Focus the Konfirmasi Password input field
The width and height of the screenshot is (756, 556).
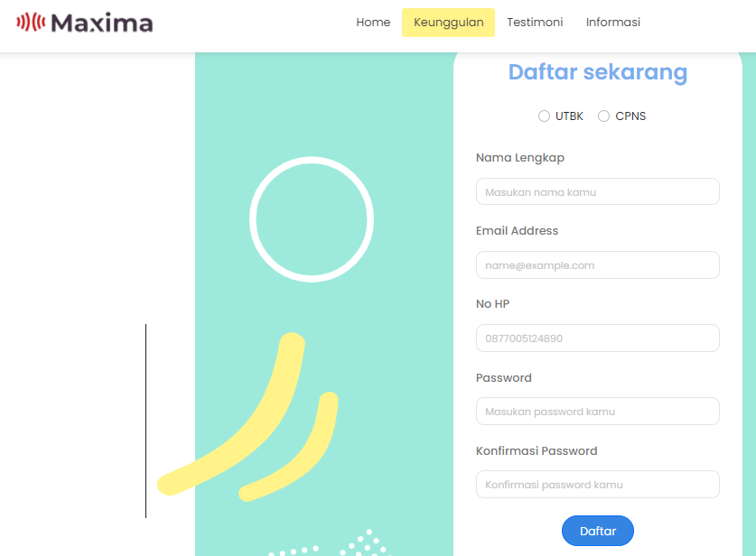tap(598, 484)
